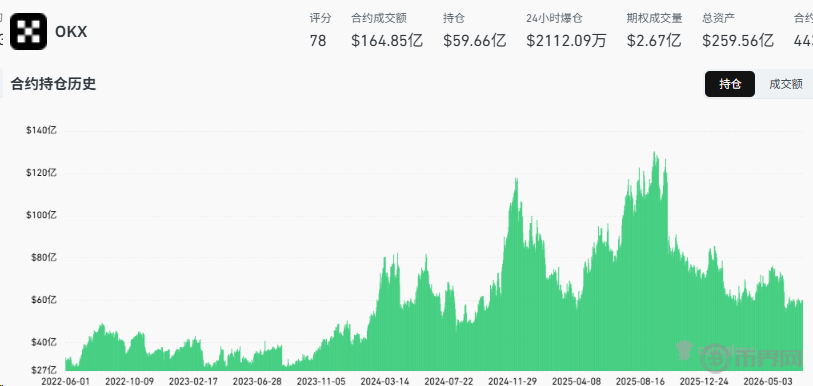Click the 2024-07-22 date label

point(448,381)
